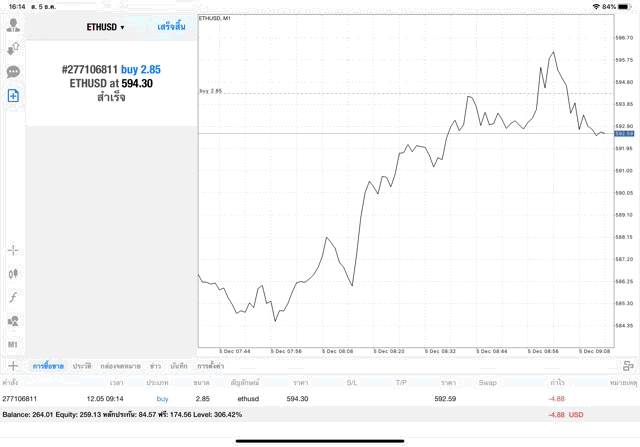Tap the battery indicator in status bar
This screenshot has width=640, height=447.
pyautogui.click(x=624, y=7)
